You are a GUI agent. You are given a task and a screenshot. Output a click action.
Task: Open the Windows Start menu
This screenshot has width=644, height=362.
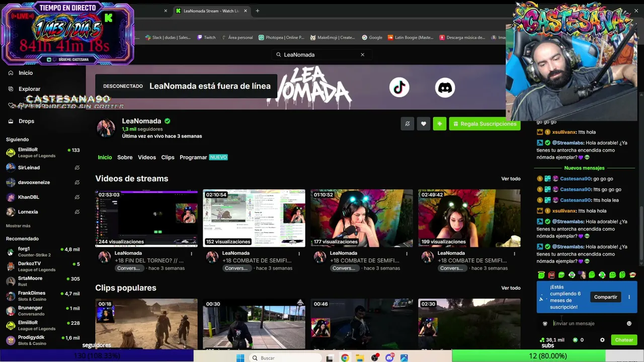tap(240, 358)
